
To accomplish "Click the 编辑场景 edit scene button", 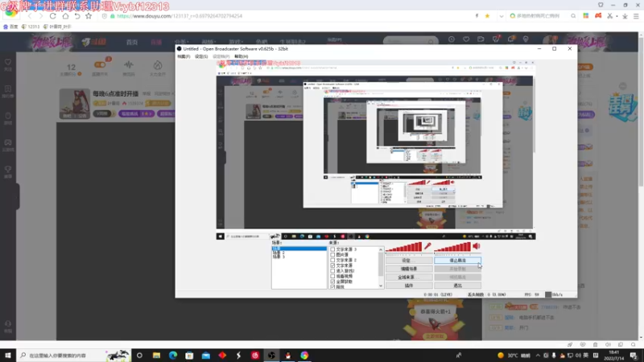I will [409, 269].
